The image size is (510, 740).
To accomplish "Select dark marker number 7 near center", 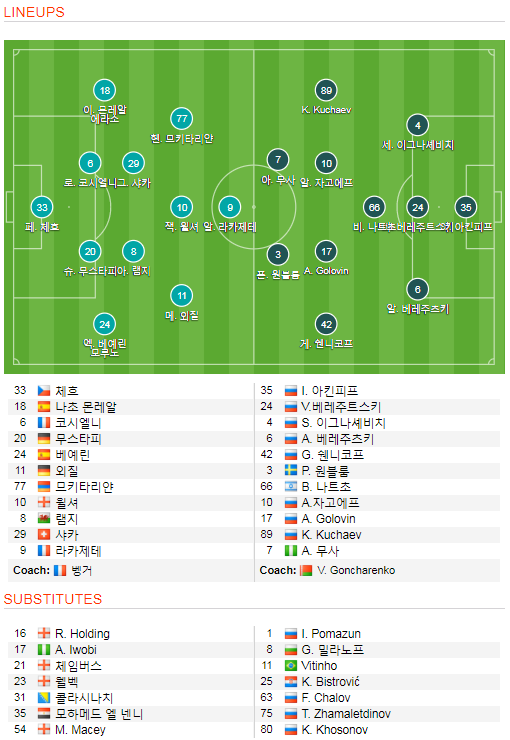I will [278, 160].
